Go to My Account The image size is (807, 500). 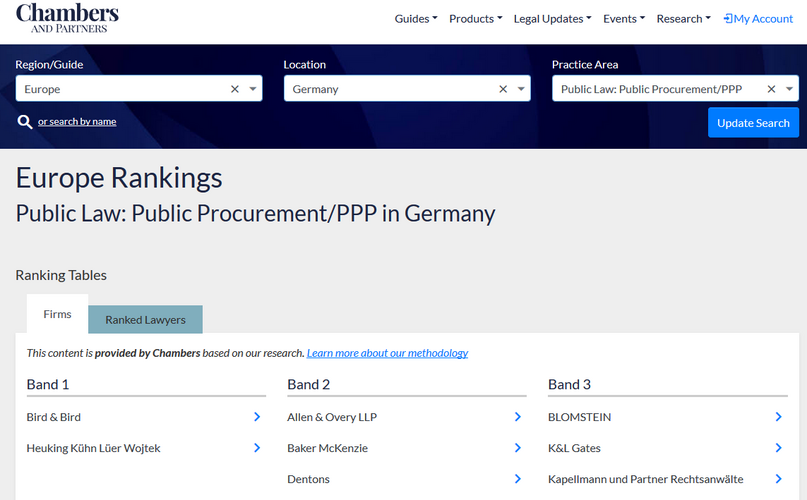[x=758, y=19]
